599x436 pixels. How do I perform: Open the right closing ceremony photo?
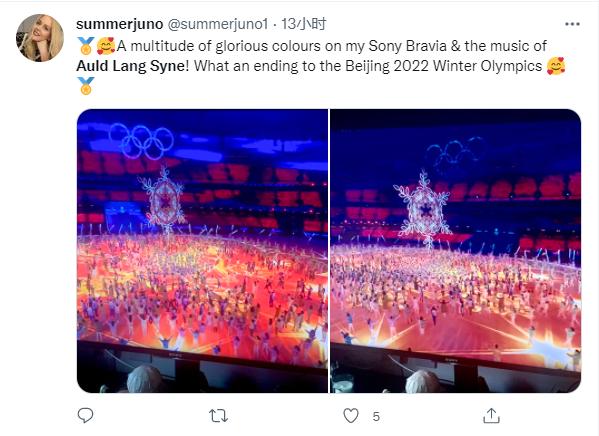(455, 251)
